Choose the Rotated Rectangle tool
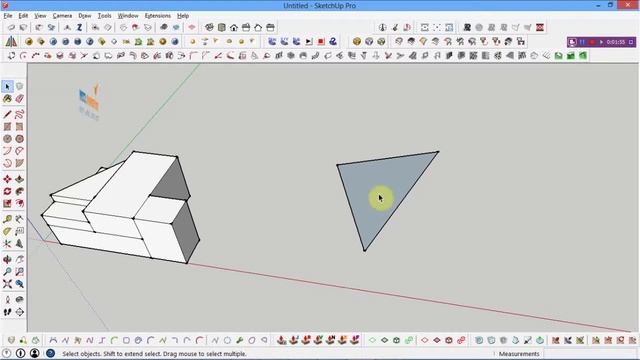Screen dimensions: 640x360 (x=19, y=127)
